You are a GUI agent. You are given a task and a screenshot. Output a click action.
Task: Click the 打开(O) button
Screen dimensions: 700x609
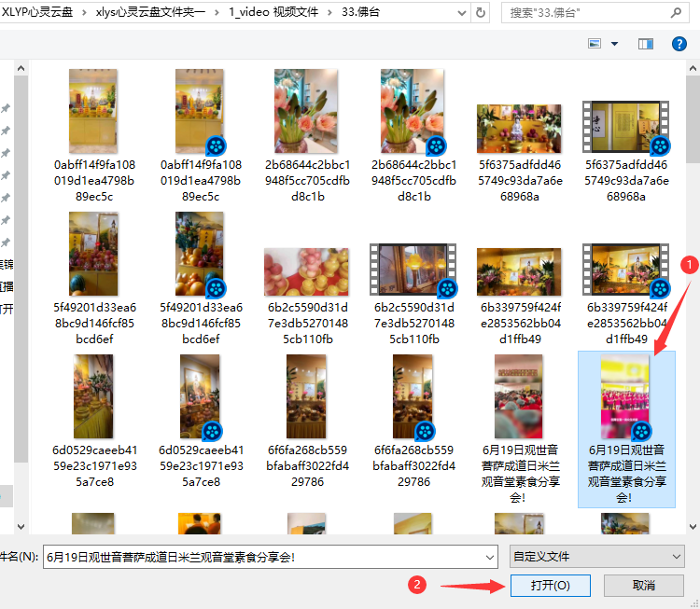tap(550, 585)
